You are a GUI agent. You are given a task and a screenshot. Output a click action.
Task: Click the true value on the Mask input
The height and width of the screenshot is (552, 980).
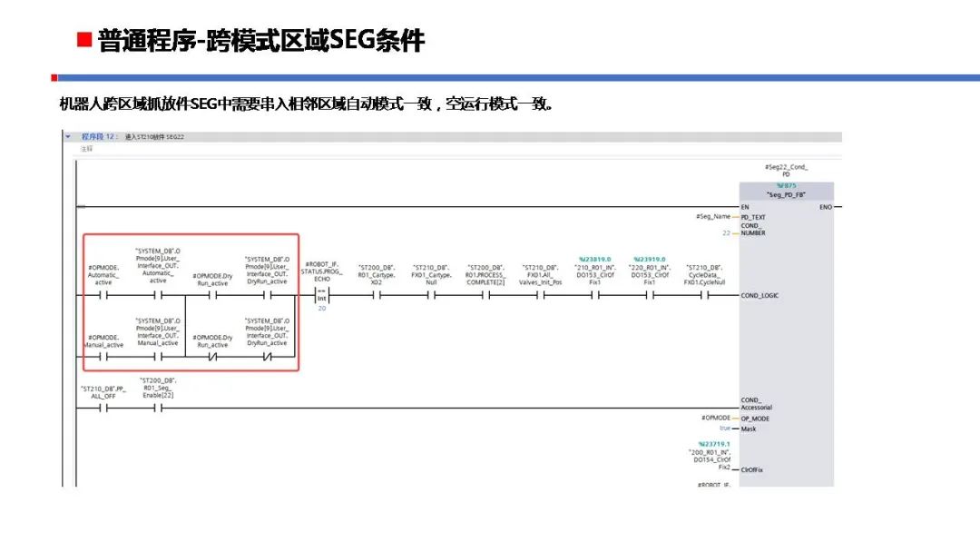(x=724, y=429)
